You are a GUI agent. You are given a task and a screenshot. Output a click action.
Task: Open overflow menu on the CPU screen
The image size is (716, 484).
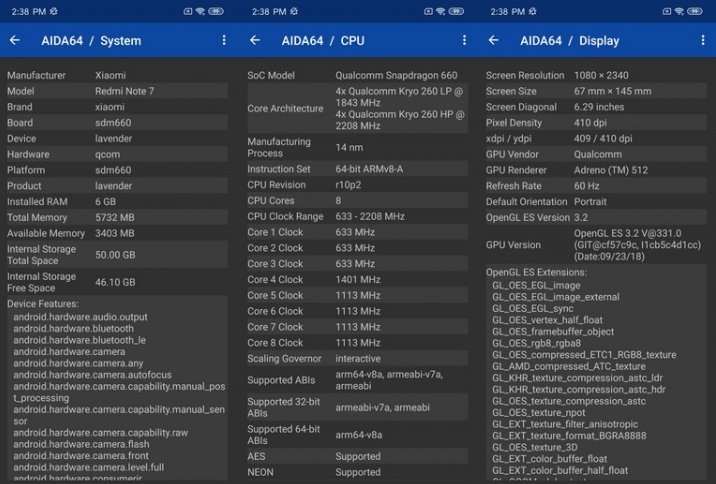coord(464,41)
